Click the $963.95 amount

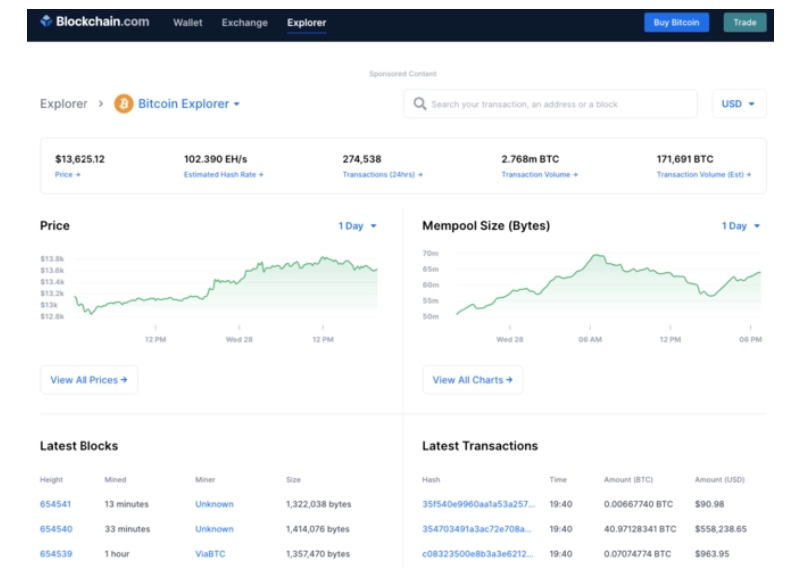pos(712,554)
